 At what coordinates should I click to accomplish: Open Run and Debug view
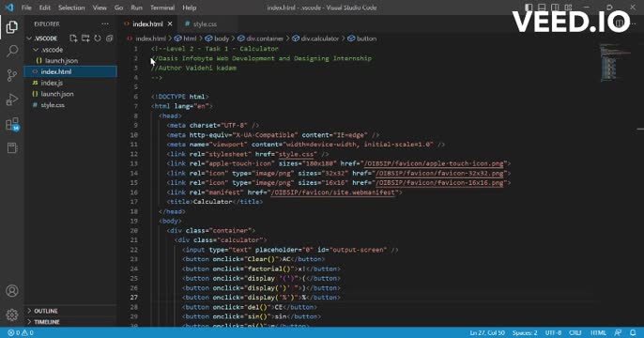[x=12, y=100]
